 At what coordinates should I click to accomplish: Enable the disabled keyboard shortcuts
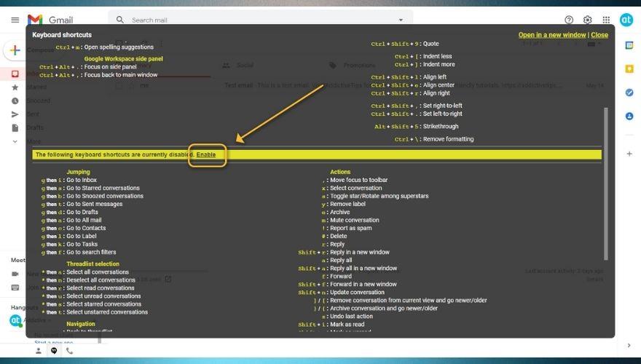tap(206, 154)
